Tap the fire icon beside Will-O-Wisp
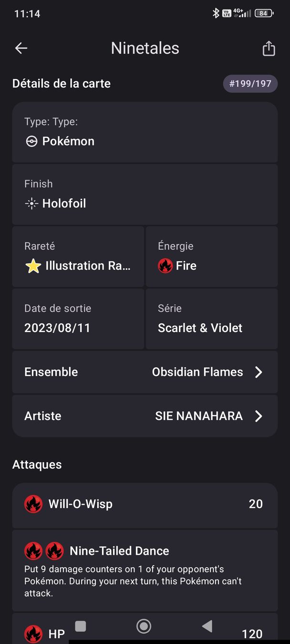The height and width of the screenshot is (644, 290). point(33,504)
